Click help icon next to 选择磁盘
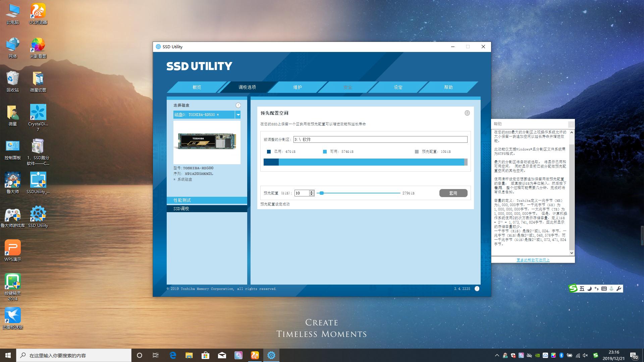Viewport: 644px width, 362px height. pyautogui.click(x=238, y=105)
